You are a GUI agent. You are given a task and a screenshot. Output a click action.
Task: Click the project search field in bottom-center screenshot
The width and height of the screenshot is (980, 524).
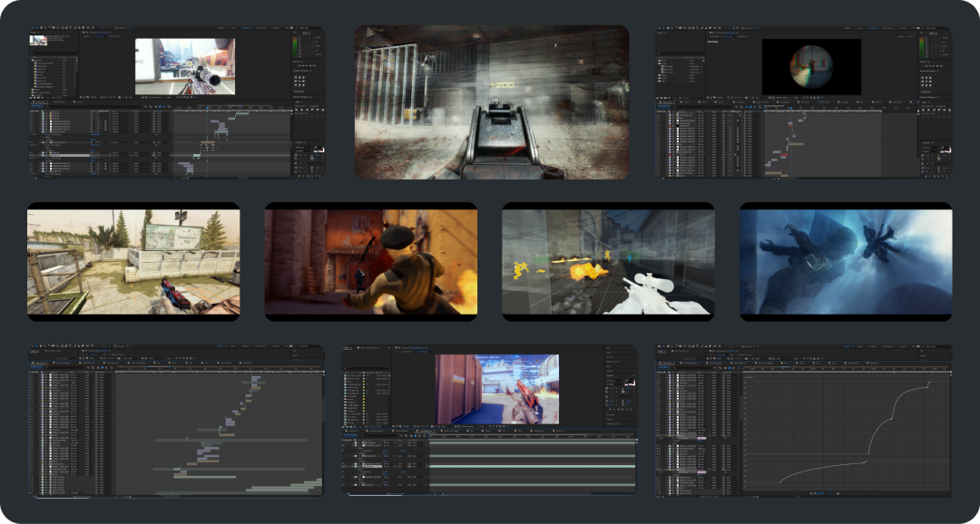pos(367,368)
